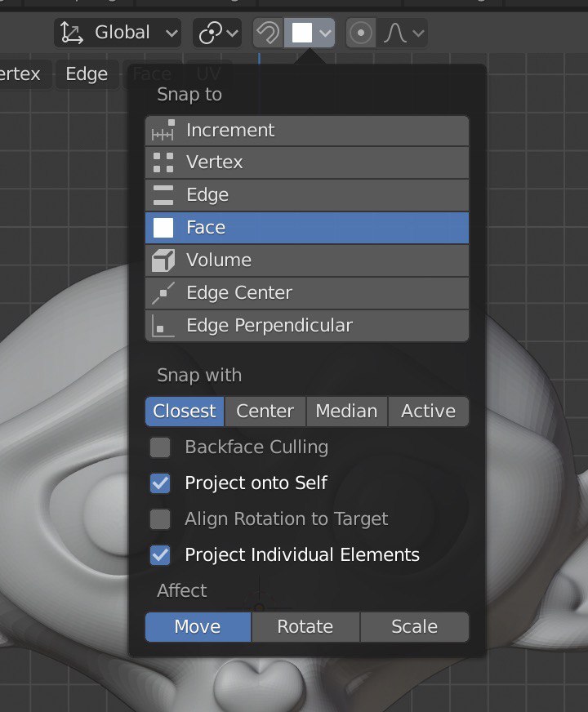Uncheck Project onto Self
This screenshot has width=588, height=712.
(x=160, y=483)
